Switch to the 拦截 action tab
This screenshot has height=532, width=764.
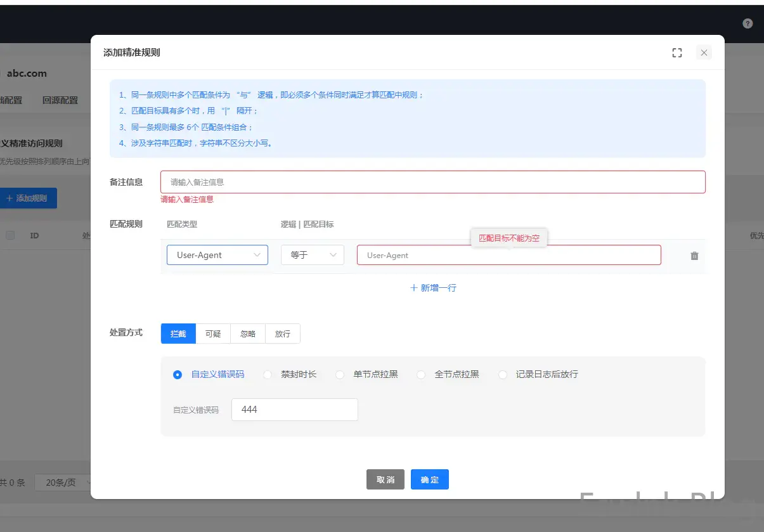pos(178,334)
